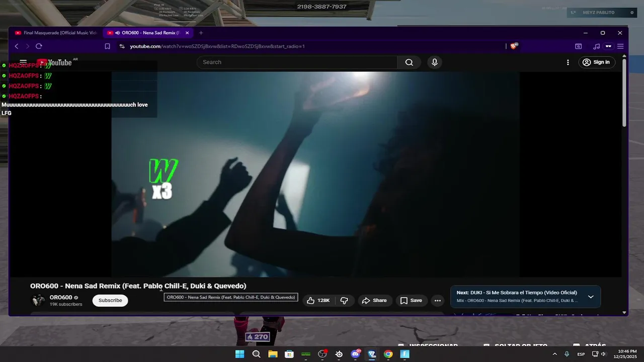Open Google Chrome from taskbar
644x362 pixels.
coord(388,354)
